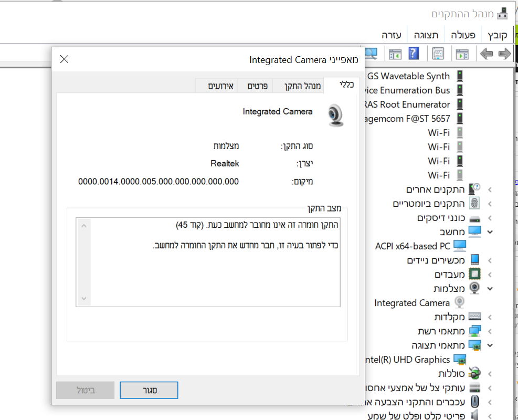Expand the מתאמי רשת category
The width and height of the screenshot is (518, 420).
click(x=490, y=331)
